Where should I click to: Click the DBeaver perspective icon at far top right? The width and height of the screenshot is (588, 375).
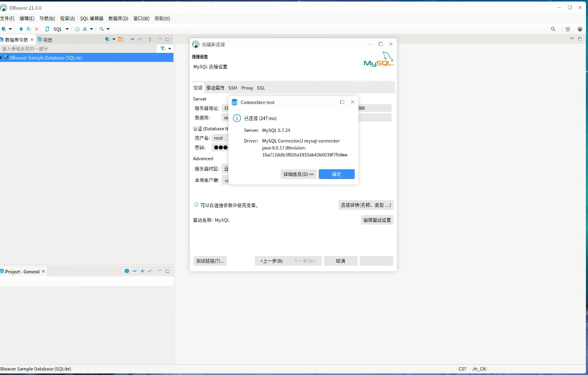tap(580, 29)
